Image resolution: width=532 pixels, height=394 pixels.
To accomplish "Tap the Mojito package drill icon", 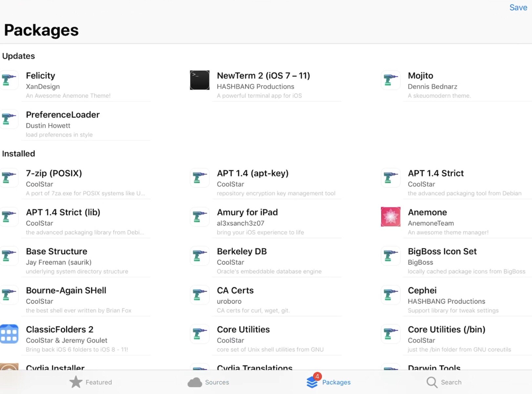I will [x=390, y=80].
